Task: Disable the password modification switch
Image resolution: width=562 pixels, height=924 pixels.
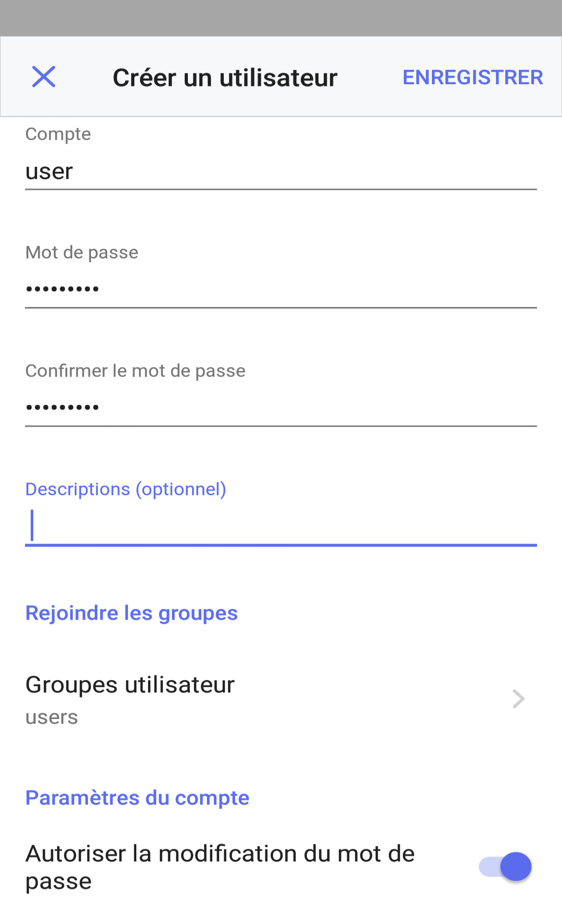Action: (505, 867)
